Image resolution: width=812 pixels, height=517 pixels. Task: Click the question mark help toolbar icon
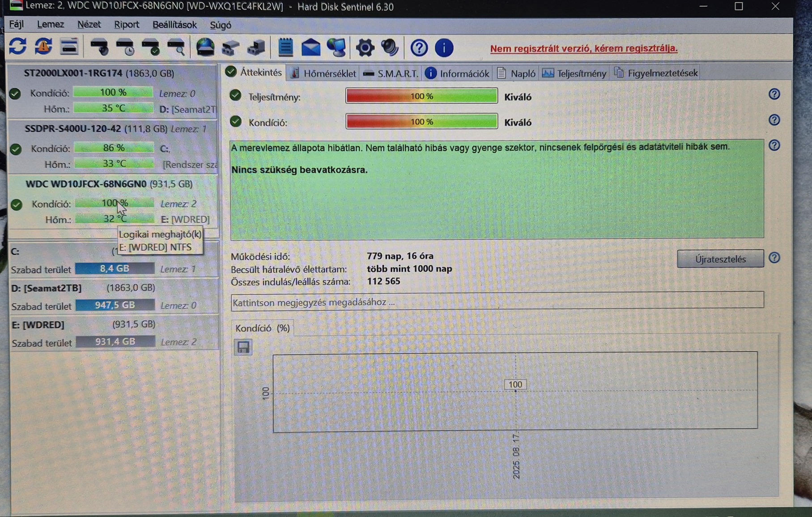(x=419, y=48)
